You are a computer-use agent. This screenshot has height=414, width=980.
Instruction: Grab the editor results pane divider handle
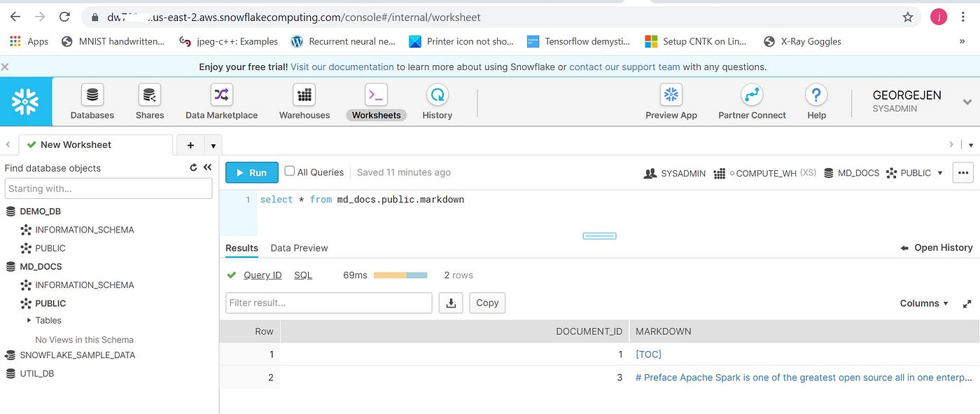[599, 236]
